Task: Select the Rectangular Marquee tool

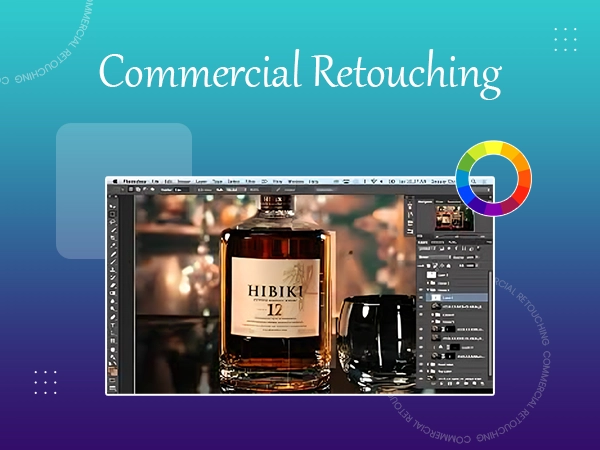Action: (x=113, y=212)
